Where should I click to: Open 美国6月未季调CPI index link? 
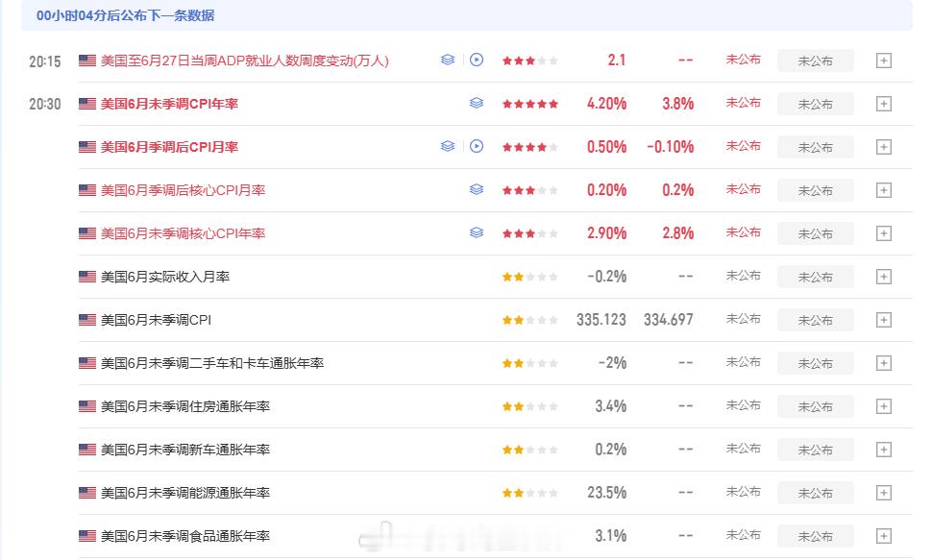tap(156, 320)
